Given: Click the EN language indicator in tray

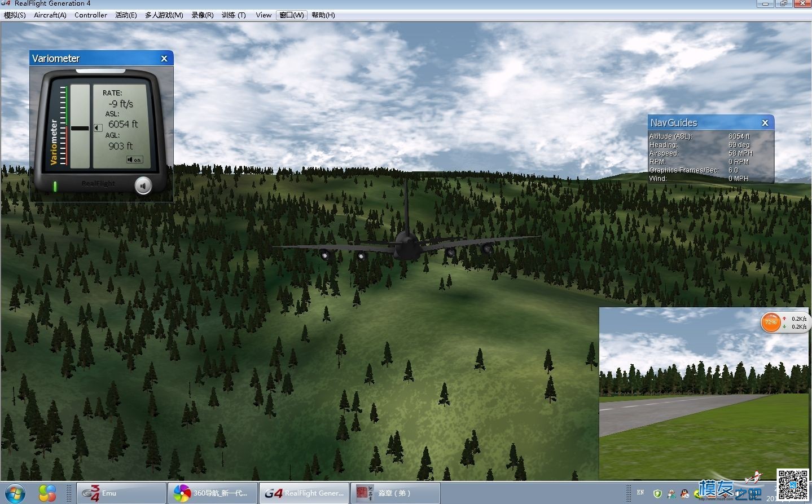Looking at the screenshot, I should pos(640,493).
